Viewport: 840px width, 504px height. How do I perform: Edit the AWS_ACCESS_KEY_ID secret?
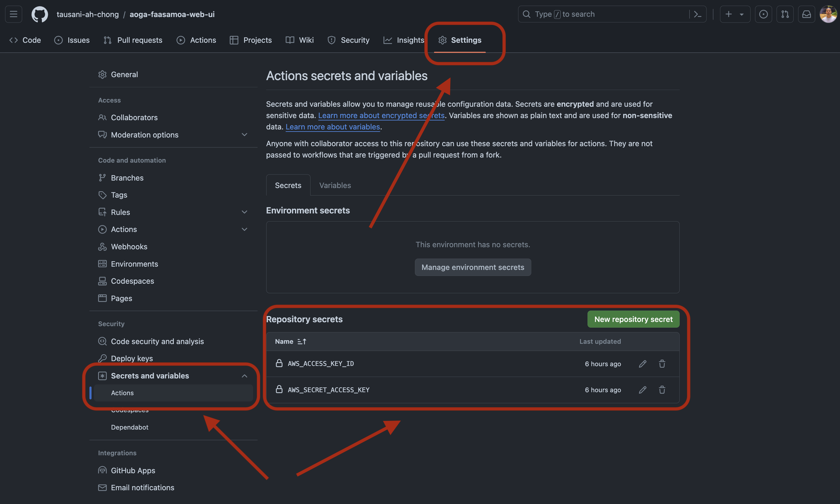coord(642,364)
